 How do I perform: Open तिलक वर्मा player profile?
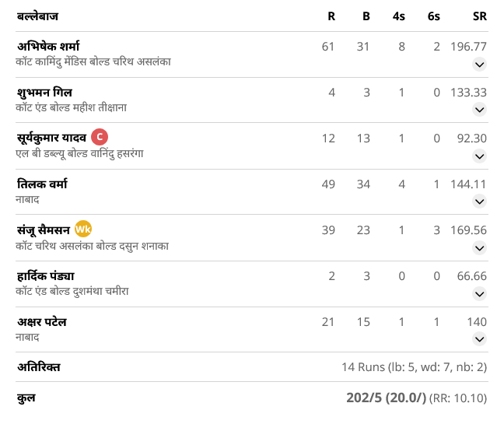pos(42,184)
